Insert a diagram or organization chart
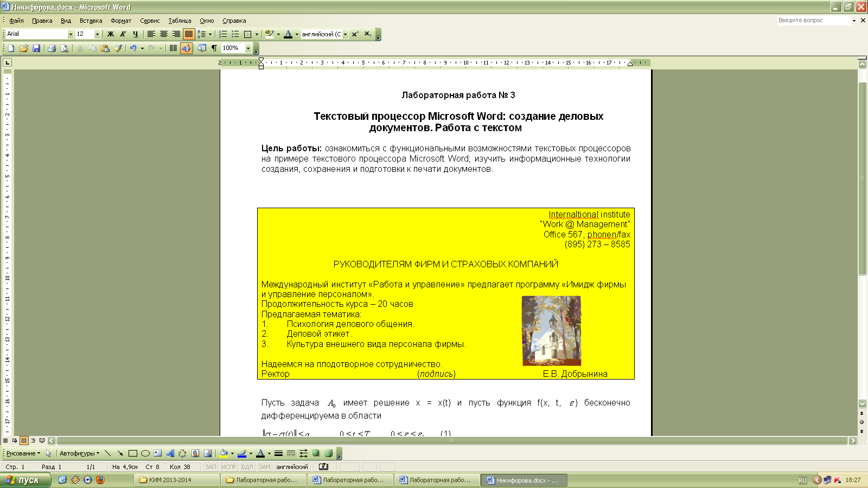The width and height of the screenshot is (868, 488). [182, 453]
